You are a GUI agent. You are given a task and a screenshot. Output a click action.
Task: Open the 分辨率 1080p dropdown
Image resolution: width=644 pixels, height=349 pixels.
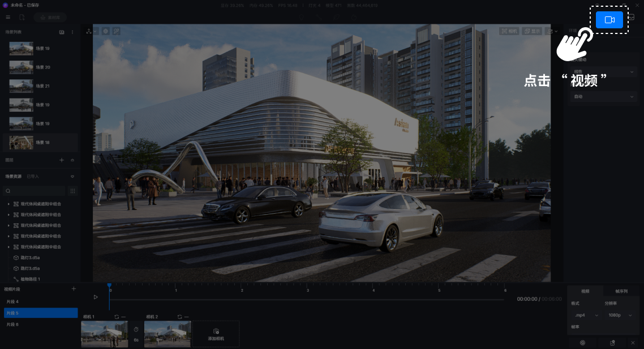point(620,315)
